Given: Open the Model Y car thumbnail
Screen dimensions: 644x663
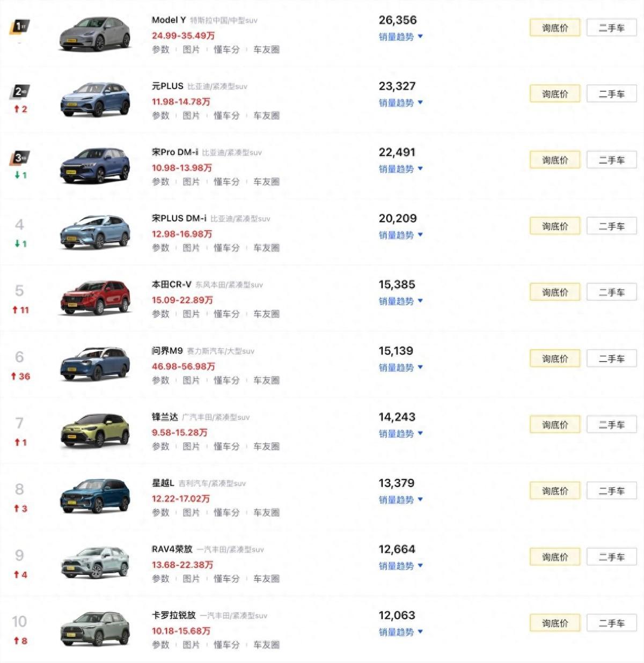Looking at the screenshot, I should [95, 34].
